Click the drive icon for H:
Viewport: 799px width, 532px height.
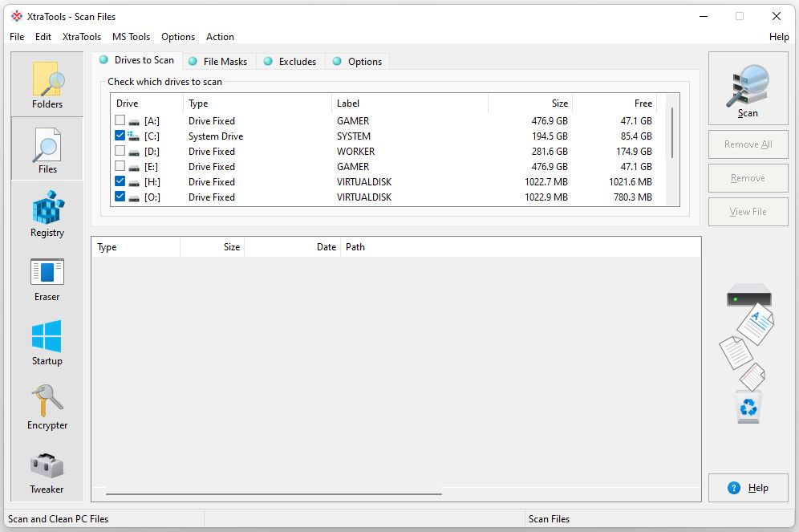(133, 182)
